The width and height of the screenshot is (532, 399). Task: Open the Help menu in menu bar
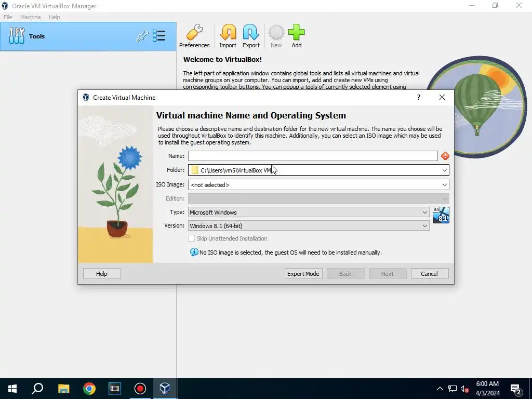[x=54, y=17]
